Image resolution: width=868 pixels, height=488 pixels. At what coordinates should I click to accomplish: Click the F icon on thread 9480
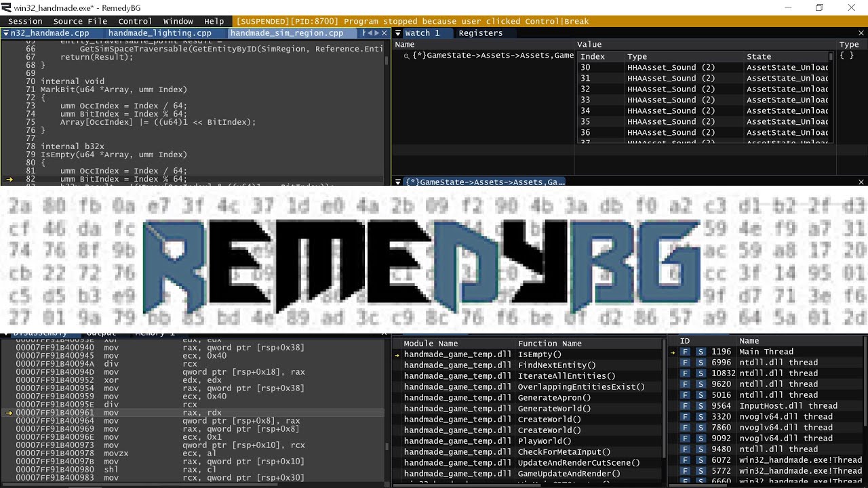(686, 449)
